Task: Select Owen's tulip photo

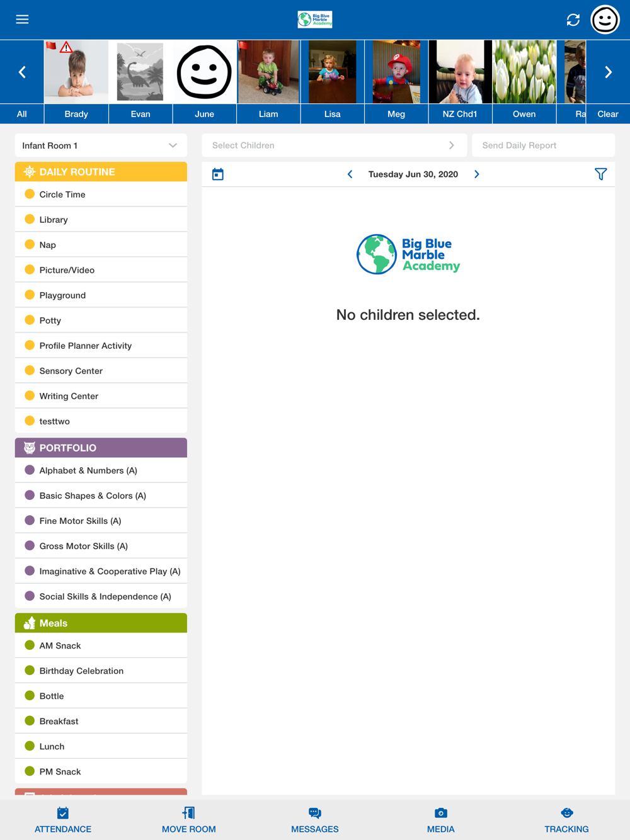Action: point(524,72)
